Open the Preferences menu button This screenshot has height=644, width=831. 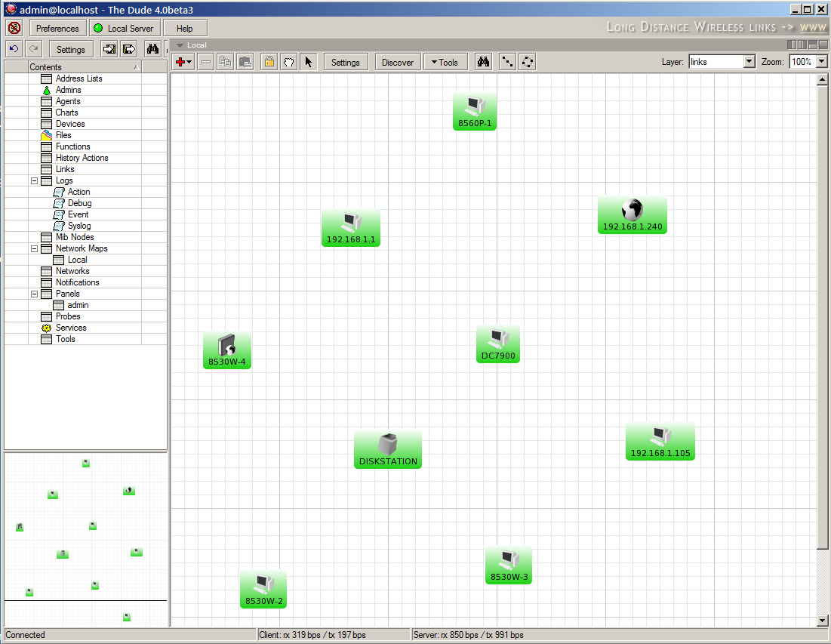(57, 28)
